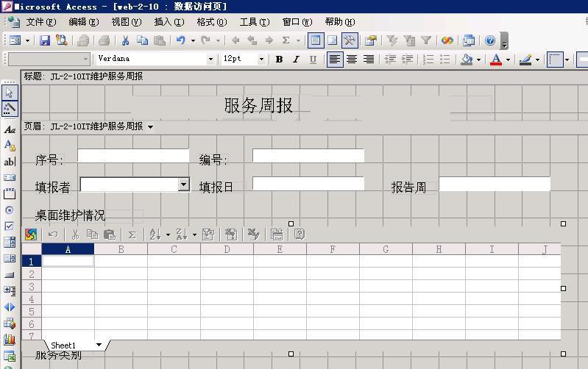Select the Label (Aa) tool
Screen dimensions: 588x369
(10, 129)
